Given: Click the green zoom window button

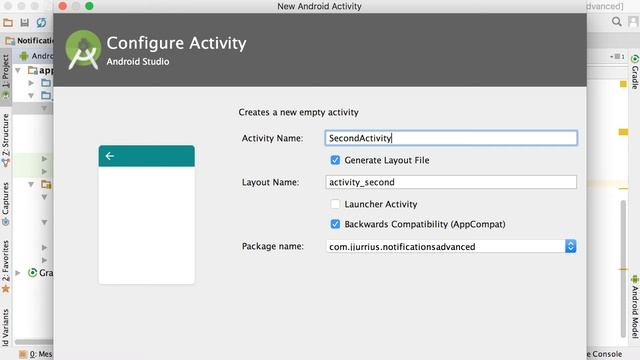Looking at the screenshot, I should click(x=89, y=6).
